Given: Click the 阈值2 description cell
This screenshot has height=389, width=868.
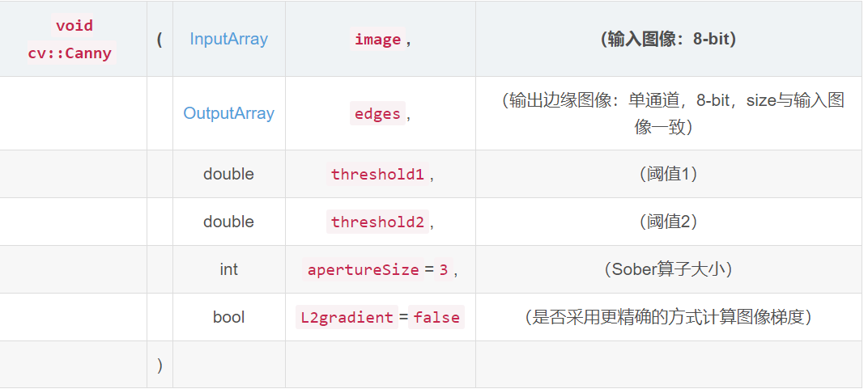Looking at the screenshot, I should (668, 222).
